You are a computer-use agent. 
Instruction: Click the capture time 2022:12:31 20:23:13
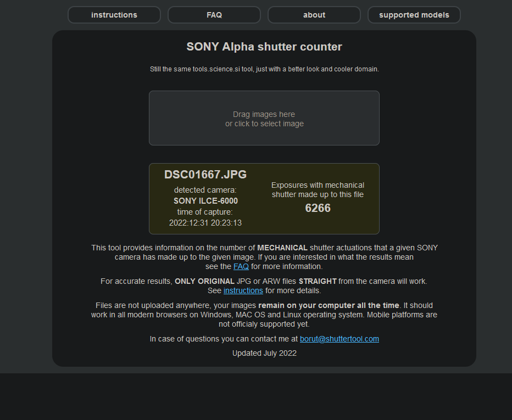tap(205, 223)
